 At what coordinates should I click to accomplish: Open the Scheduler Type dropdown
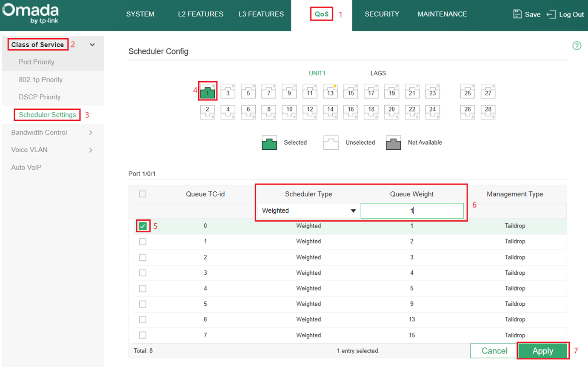pos(308,210)
